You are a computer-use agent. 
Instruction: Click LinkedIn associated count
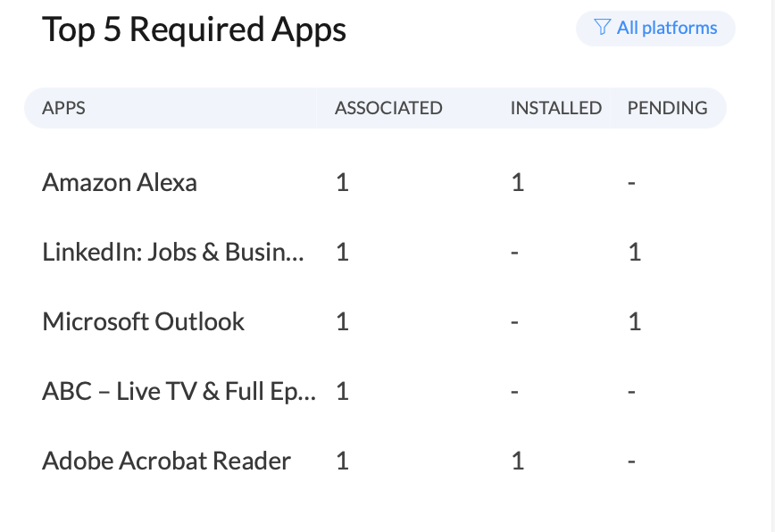pos(343,253)
